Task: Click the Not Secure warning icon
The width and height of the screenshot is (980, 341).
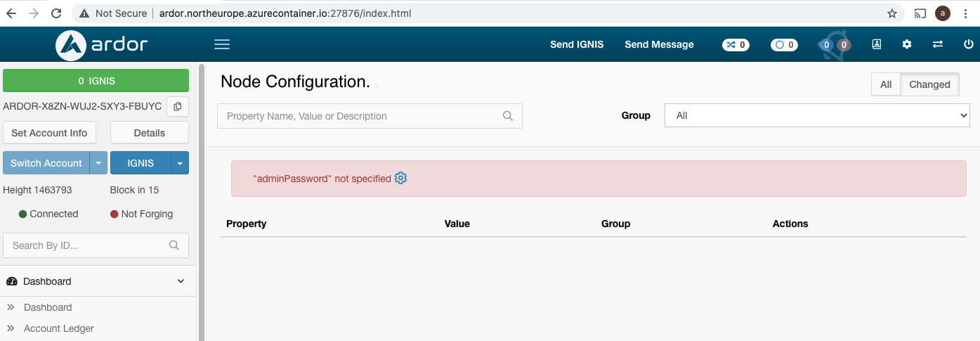Action: pos(84,13)
